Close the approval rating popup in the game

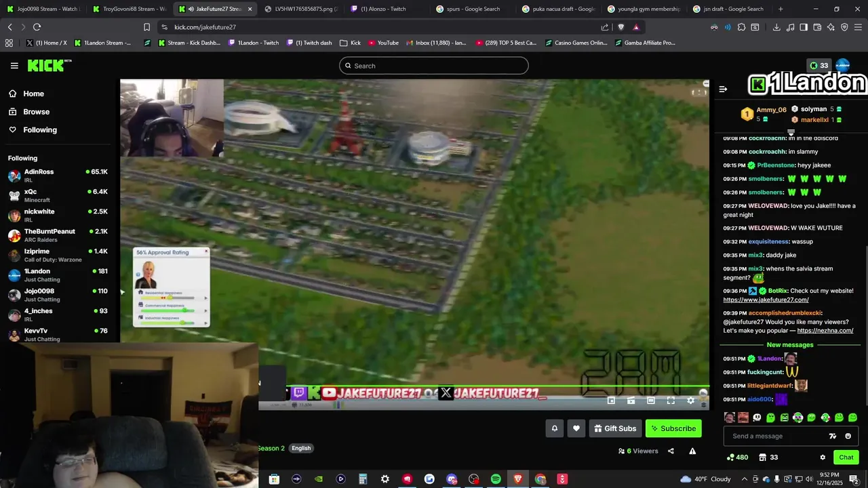[x=206, y=251]
